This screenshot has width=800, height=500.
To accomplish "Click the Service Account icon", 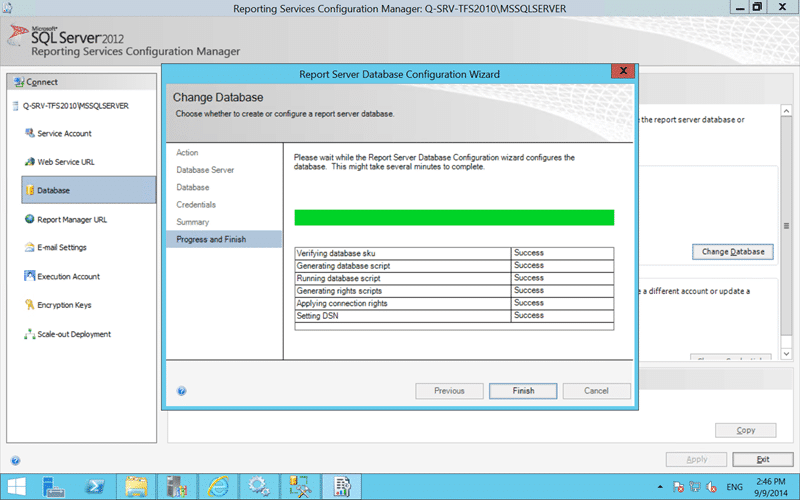I will click(x=30, y=133).
